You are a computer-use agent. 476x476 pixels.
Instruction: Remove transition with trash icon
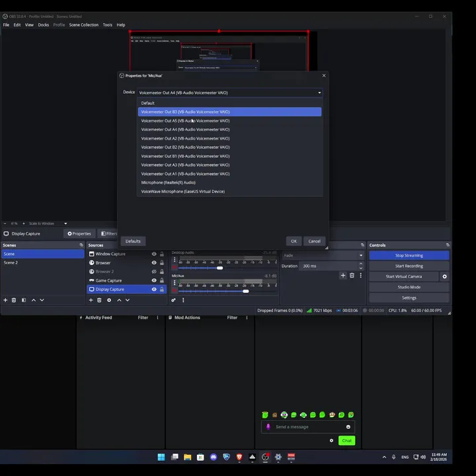352,275
